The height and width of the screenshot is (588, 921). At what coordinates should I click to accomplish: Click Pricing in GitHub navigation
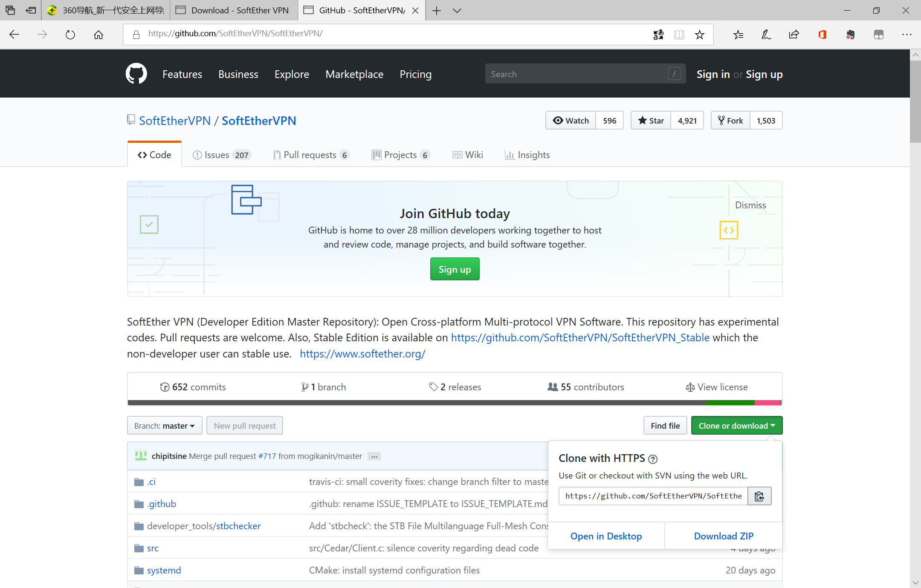pyautogui.click(x=416, y=74)
